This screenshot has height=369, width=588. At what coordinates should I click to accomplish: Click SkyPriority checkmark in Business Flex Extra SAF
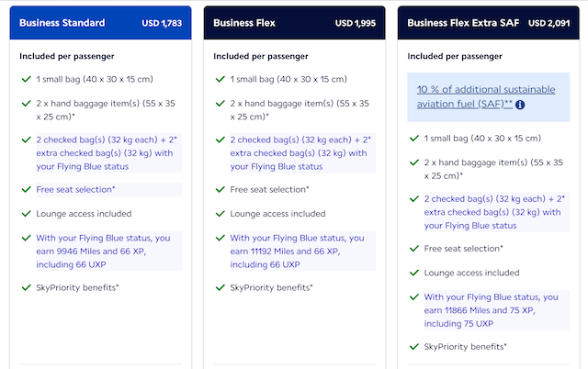tap(413, 347)
